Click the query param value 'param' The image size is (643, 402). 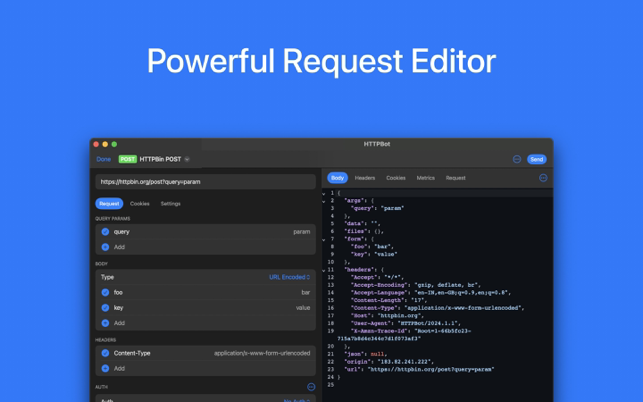[301, 232]
